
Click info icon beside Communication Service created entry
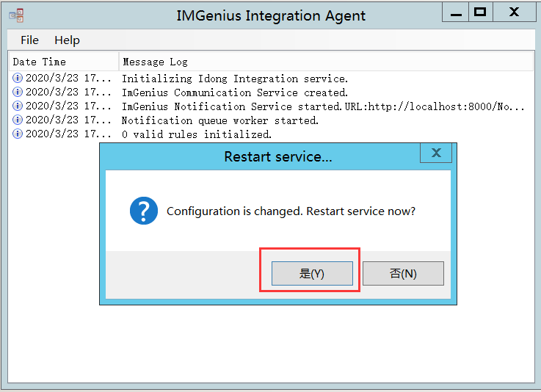[18, 92]
